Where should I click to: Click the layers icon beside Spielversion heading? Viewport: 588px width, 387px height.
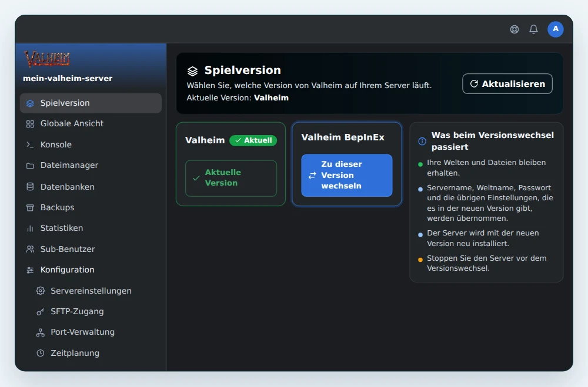coord(192,71)
